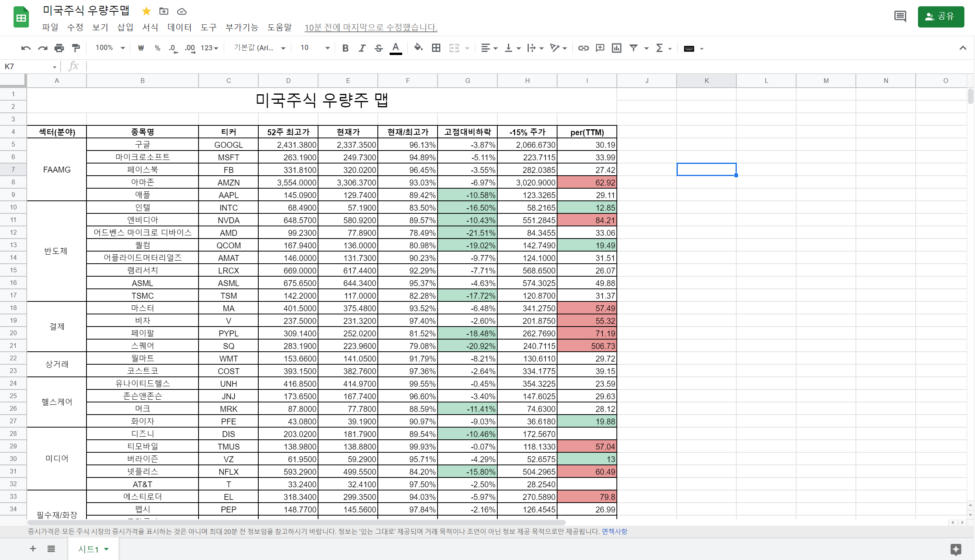
Task: Open vertical align dropdown
Action: 513,48
